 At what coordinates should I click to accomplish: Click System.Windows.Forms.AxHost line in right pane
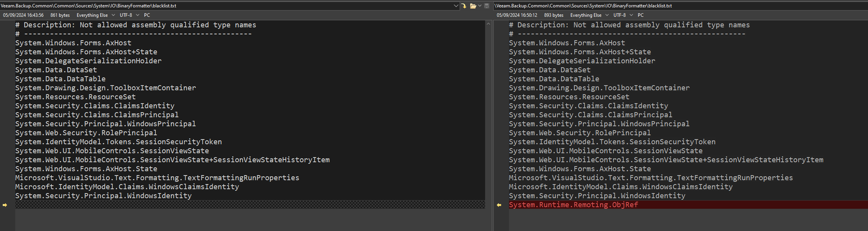coord(567,43)
